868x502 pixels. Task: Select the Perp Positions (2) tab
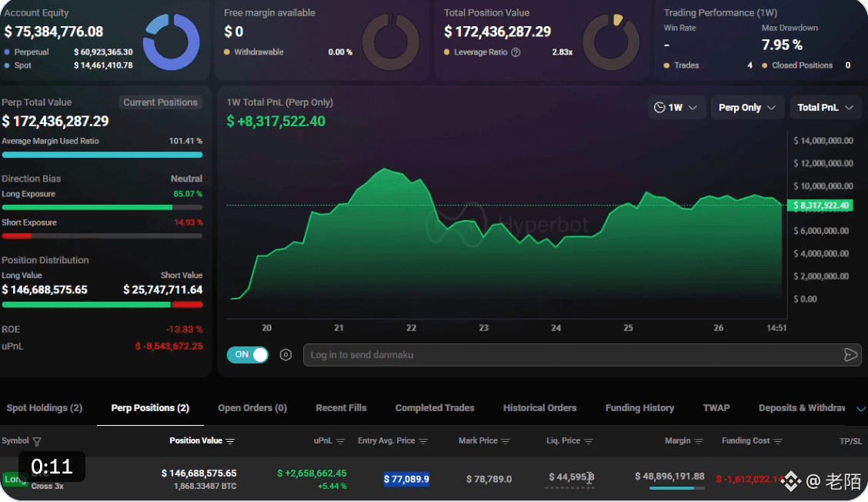pyautogui.click(x=150, y=408)
